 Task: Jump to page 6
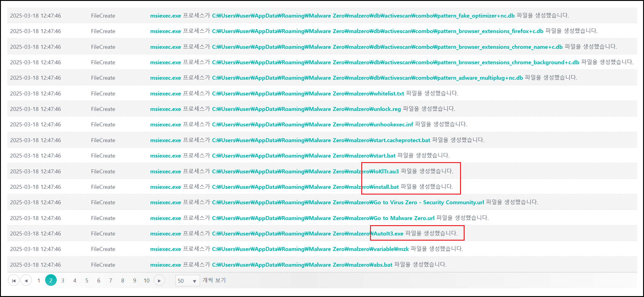(x=99, y=280)
